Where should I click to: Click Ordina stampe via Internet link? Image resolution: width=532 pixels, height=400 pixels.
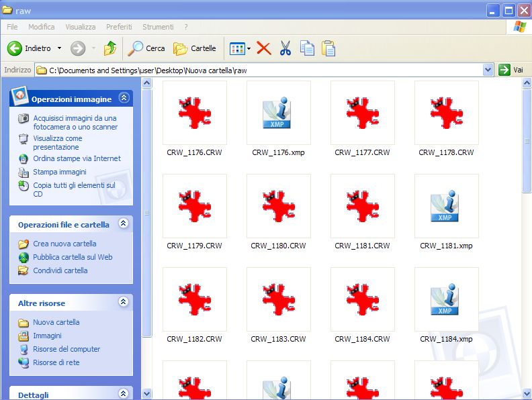pos(77,158)
